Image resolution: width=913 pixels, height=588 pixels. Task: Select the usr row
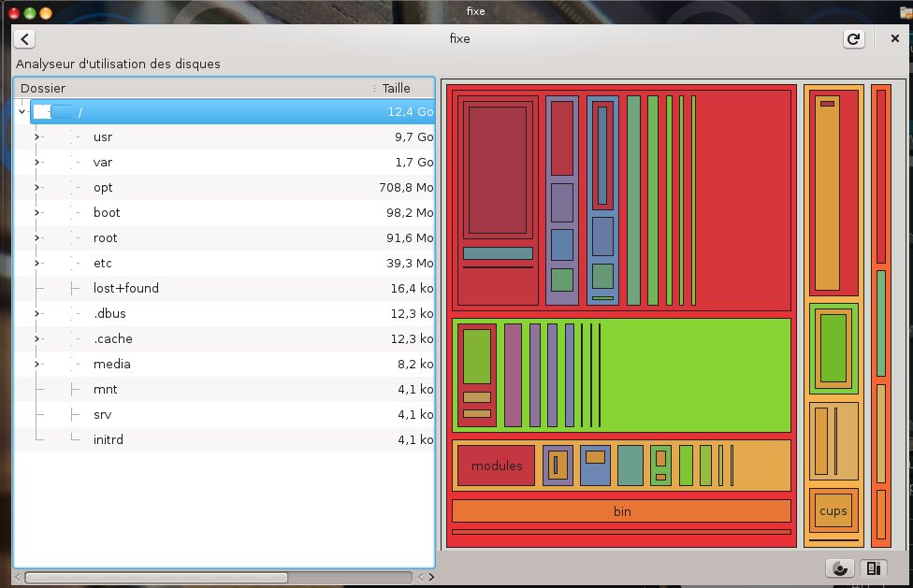coord(225,136)
